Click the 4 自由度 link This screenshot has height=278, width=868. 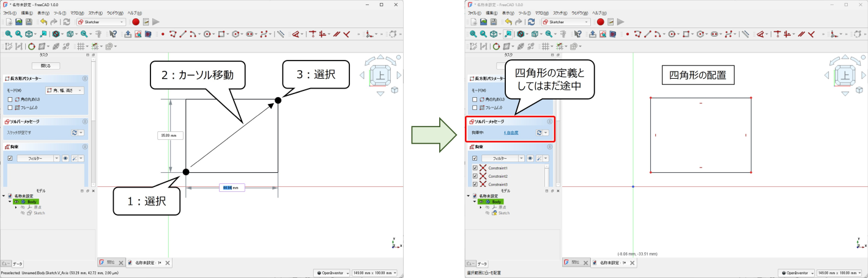pos(512,132)
